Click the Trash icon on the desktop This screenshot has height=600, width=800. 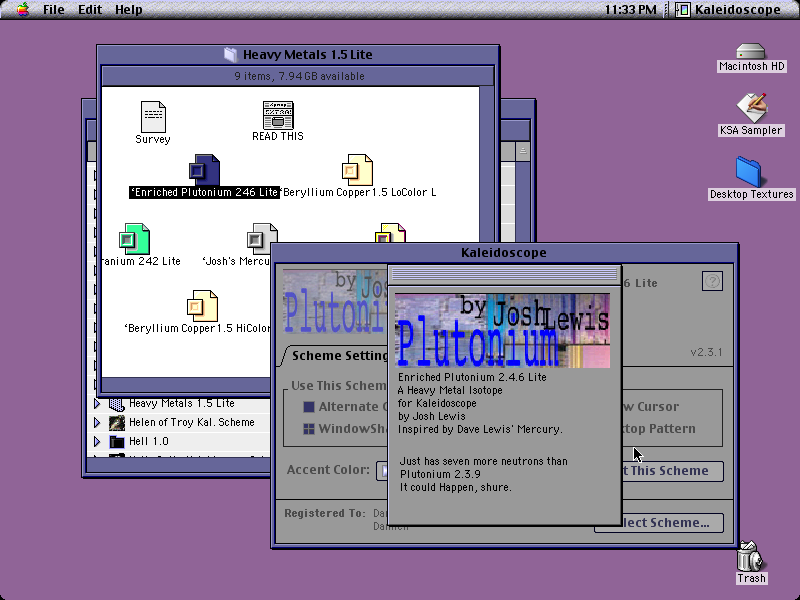749,556
